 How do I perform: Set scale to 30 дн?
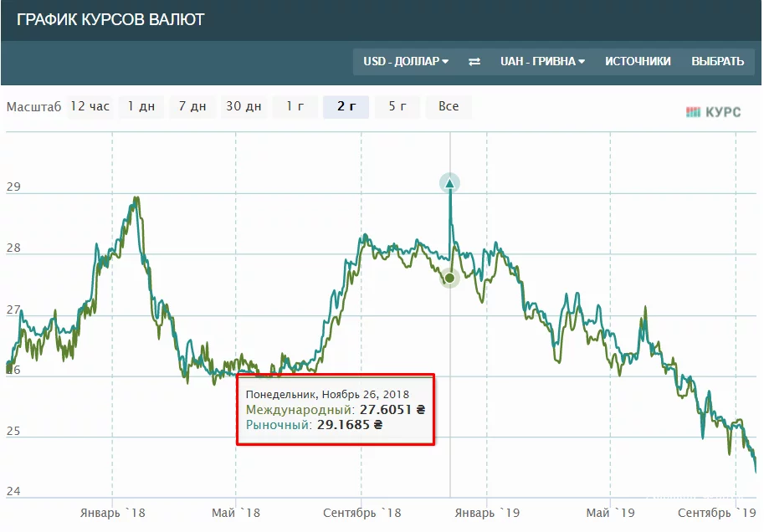click(244, 107)
